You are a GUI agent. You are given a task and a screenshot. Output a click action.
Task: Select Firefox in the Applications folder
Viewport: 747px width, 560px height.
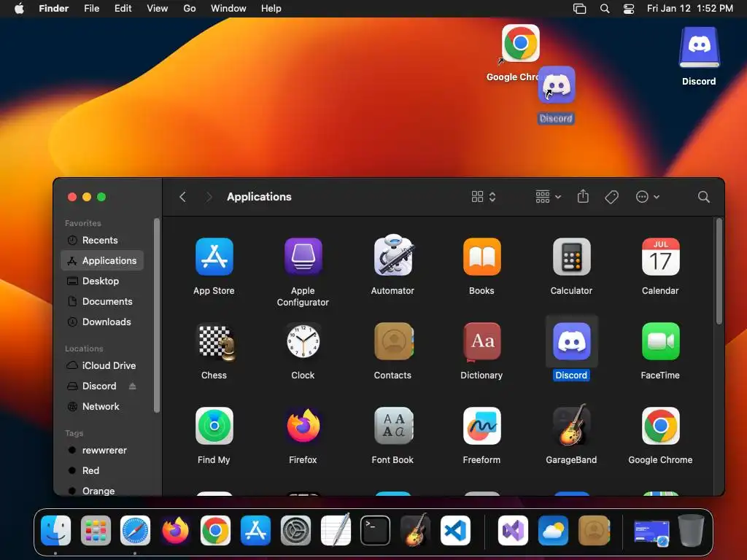coord(303,426)
